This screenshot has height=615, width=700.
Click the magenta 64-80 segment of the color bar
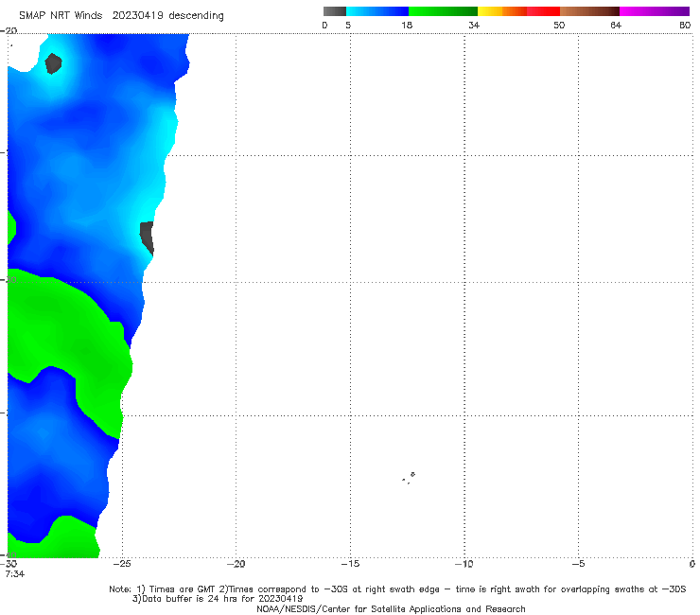point(655,11)
